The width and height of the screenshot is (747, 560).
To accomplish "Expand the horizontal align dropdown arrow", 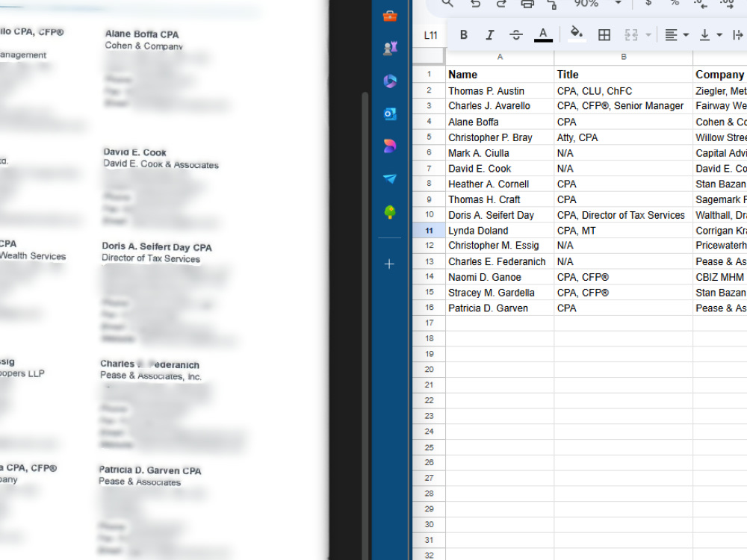I will point(686,35).
